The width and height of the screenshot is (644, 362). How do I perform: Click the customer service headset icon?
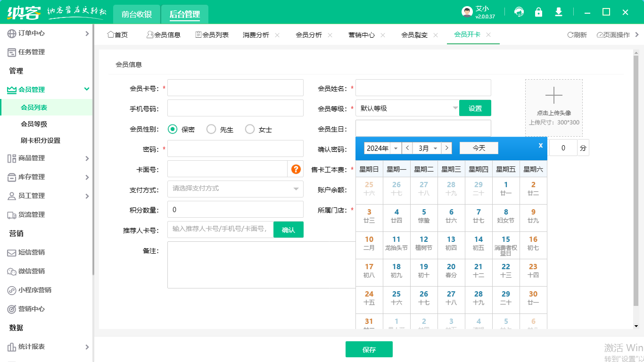point(519,12)
